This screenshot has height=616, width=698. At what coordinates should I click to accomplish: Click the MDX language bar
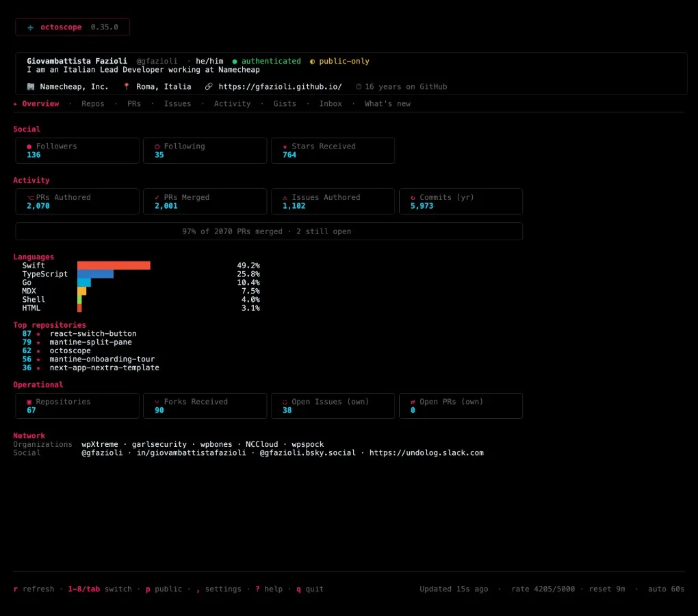[81, 291]
